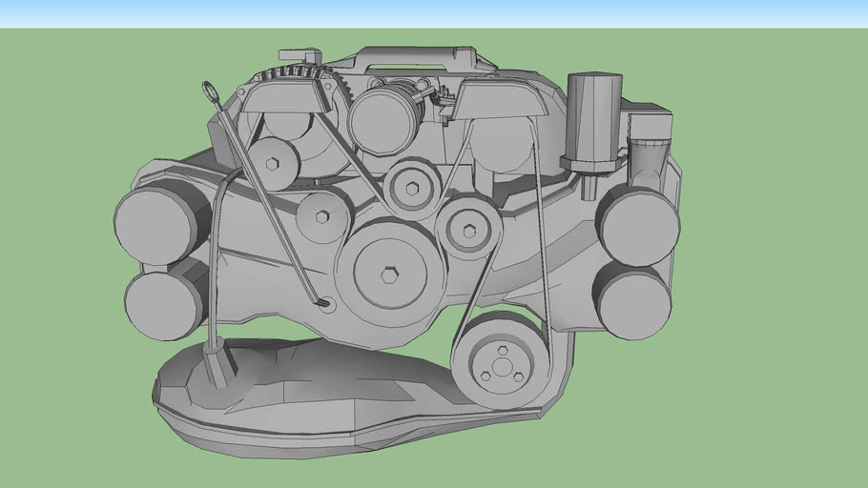Select the lower left cylinder end cap
The height and width of the screenshot is (488, 868).
tap(161, 304)
